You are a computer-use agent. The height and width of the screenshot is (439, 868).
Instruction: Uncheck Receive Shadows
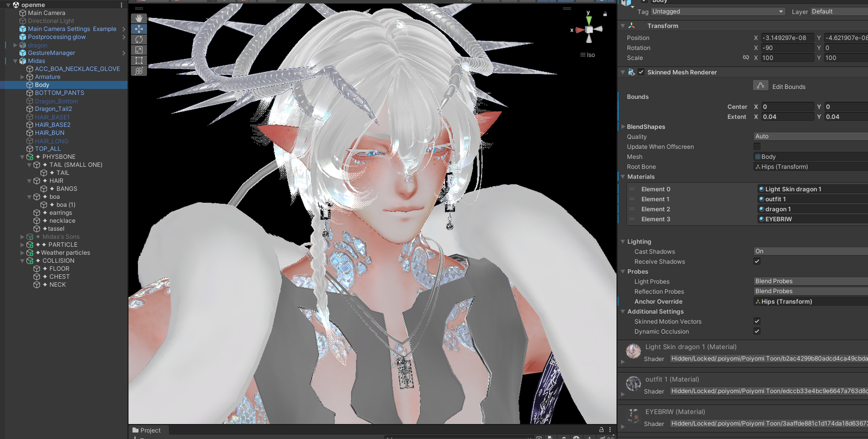pyautogui.click(x=757, y=261)
